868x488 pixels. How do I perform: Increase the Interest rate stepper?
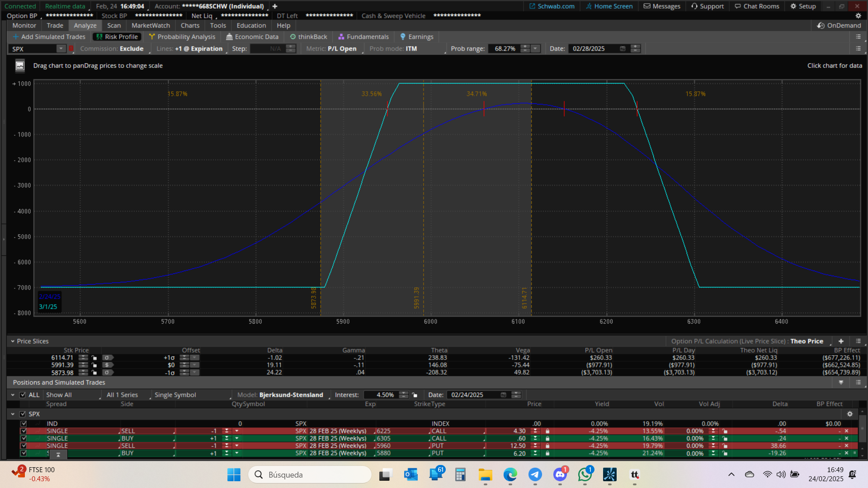(x=404, y=393)
